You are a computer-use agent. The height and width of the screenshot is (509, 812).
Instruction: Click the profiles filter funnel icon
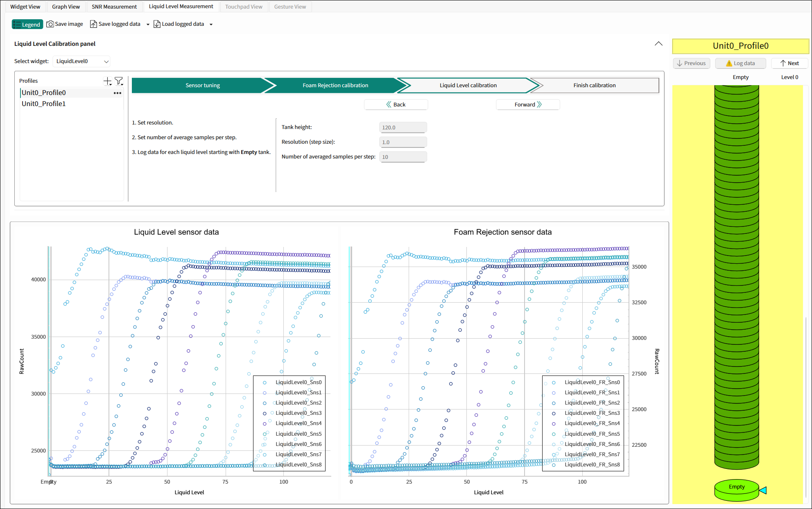pyautogui.click(x=119, y=81)
